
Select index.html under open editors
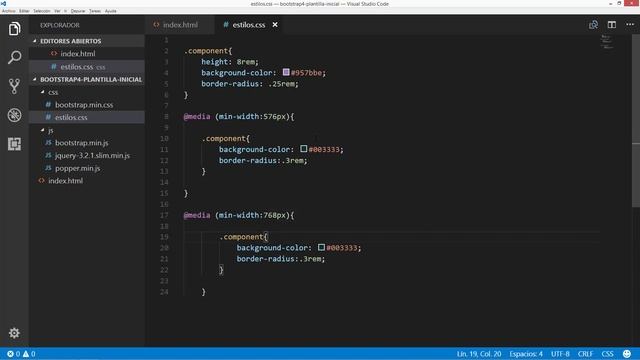[87, 54]
